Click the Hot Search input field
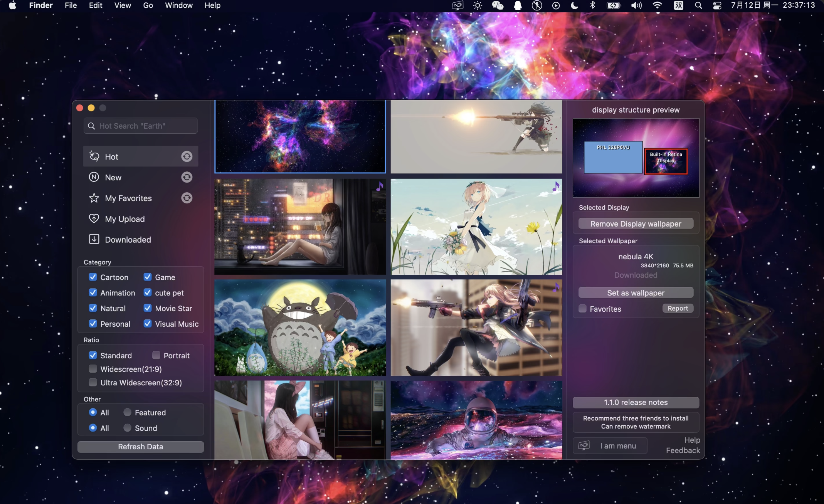Image resolution: width=824 pixels, height=504 pixels. pyautogui.click(x=141, y=126)
